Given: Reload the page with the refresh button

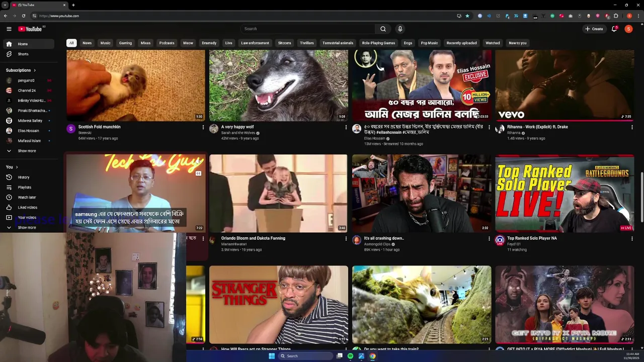Looking at the screenshot, I should pyautogui.click(x=23, y=16).
